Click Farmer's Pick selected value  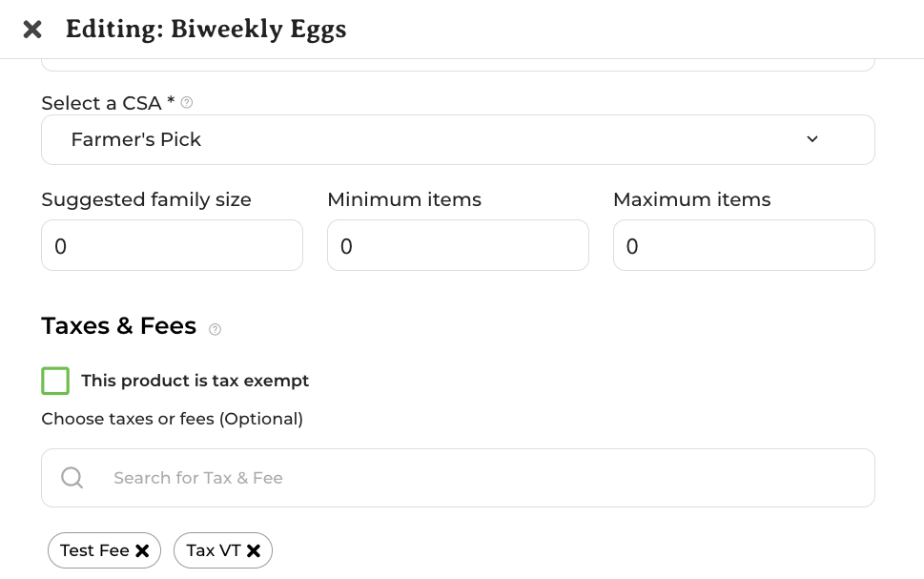(x=136, y=139)
